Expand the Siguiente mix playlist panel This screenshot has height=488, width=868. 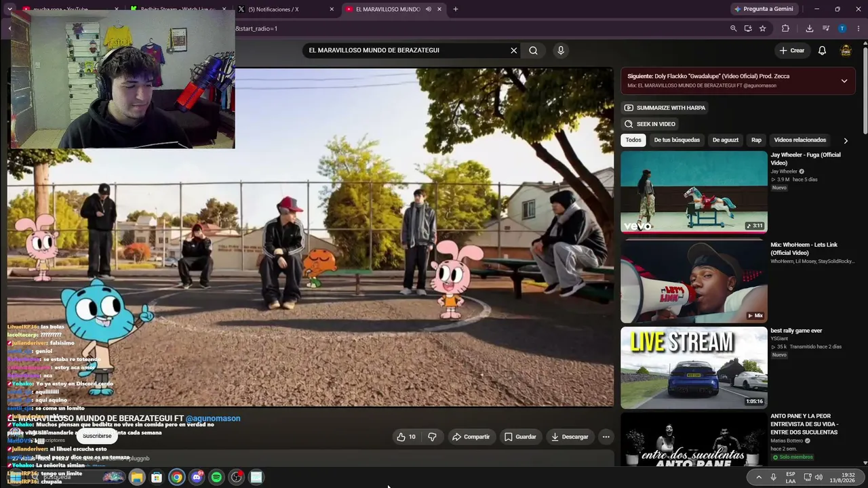tap(844, 81)
